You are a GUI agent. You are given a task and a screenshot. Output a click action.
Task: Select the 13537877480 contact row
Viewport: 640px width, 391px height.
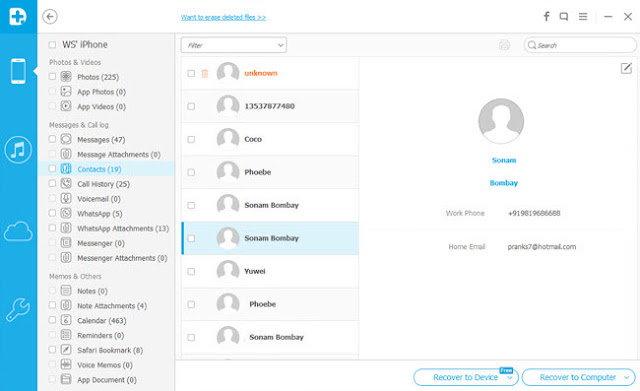pyautogui.click(x=270, y=107)
